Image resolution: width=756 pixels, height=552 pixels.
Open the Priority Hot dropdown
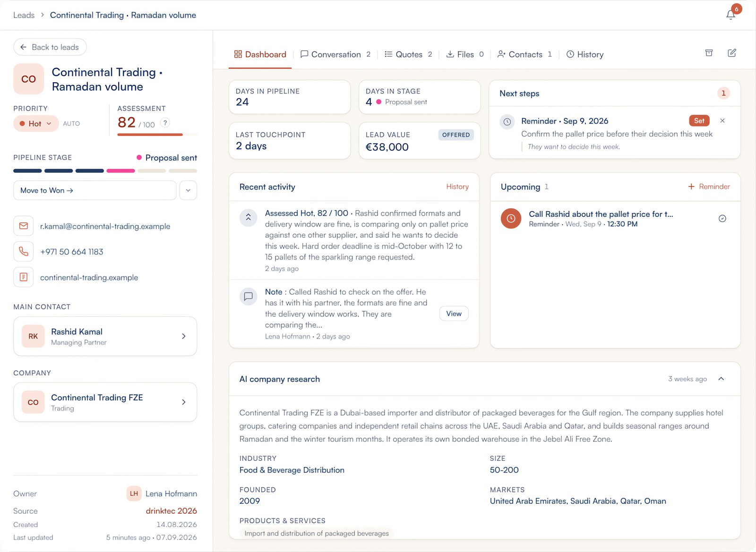click(36, 124)
